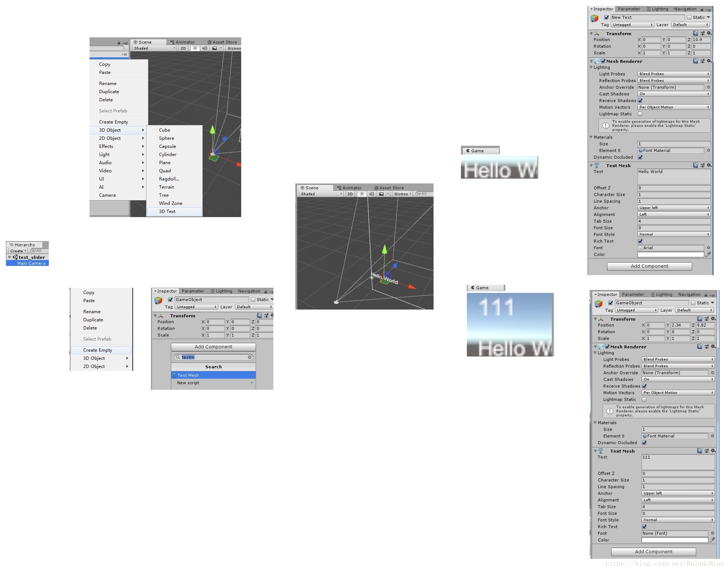Open Mesh Renderer help icon in bottom-right Inspector
The width and height of the screenshot is (728, 571).
tap(700, 347)
